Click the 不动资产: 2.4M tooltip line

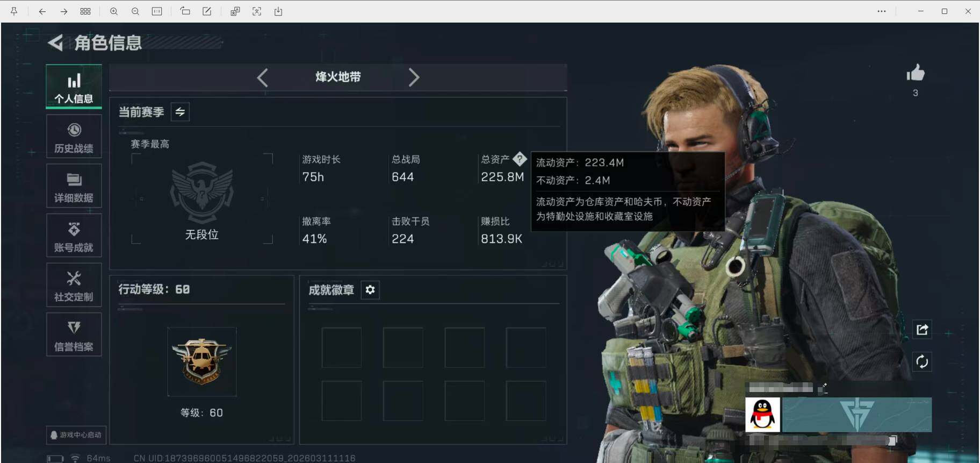[x=573, y=180]
